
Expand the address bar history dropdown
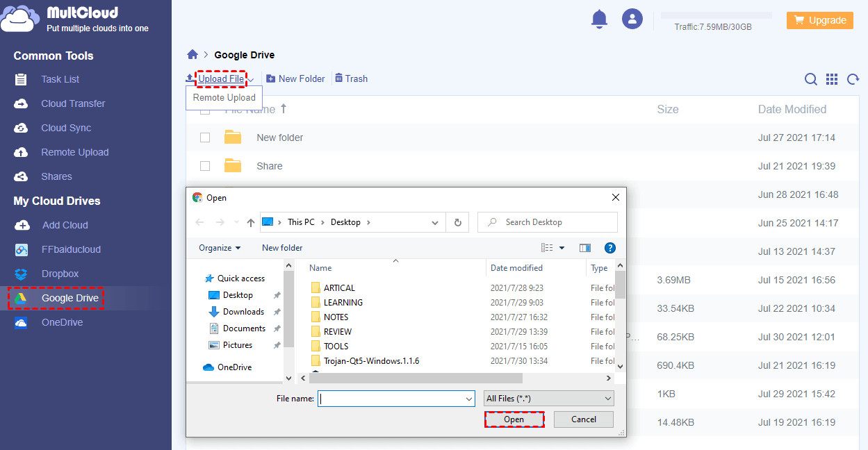(436, 223)
